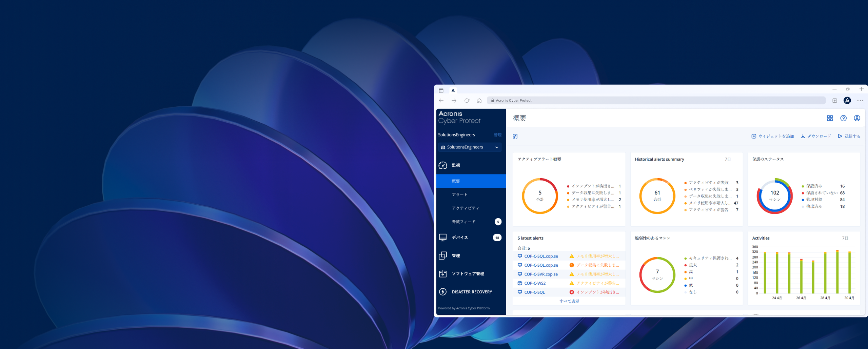Click the ウィジェットを追加 button
The height and width of the screenshot is (349, 868).
coord(773,136)
